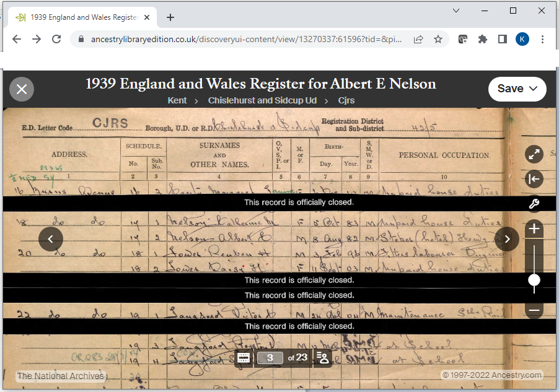This screenshot has width=559, height=392.
Task: Open the tab search chevron
Action: point(456,11)
